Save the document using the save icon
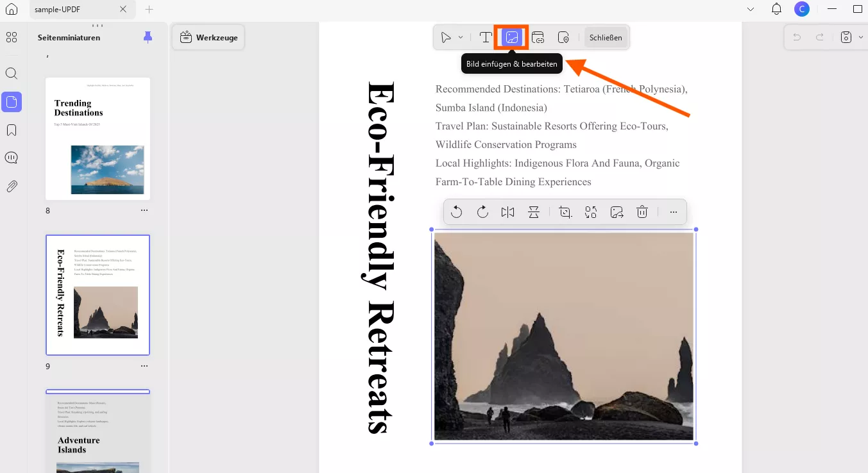Screen dimensions: 868x473 click(x=846, y=37)
